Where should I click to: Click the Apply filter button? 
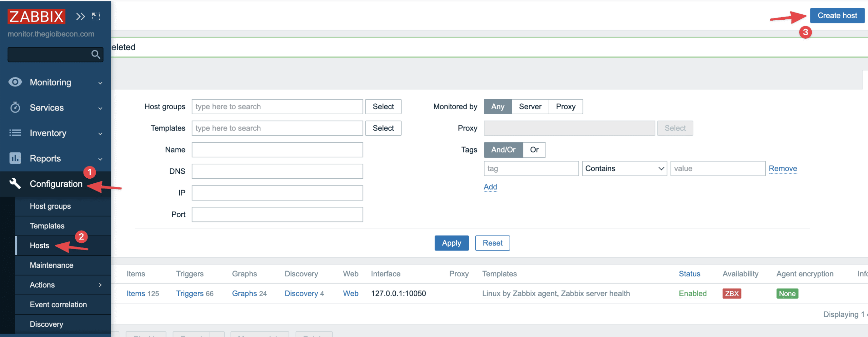tap(451, 243)
